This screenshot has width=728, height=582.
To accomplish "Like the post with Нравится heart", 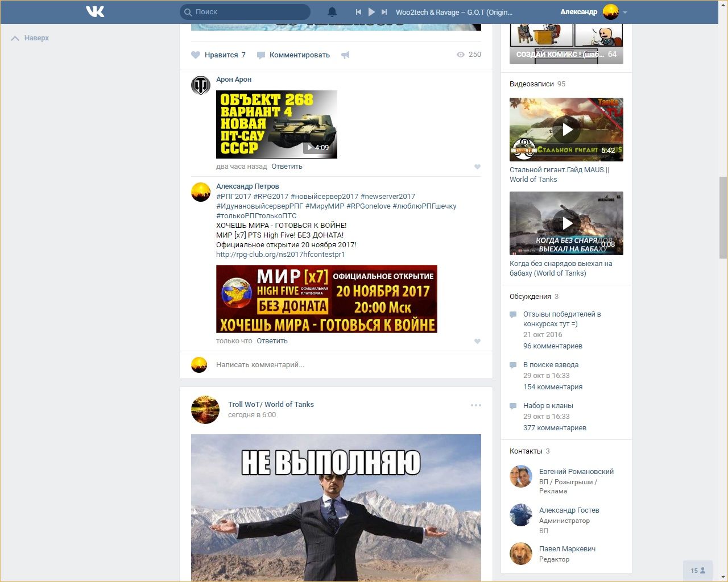I will click(196, 55).
